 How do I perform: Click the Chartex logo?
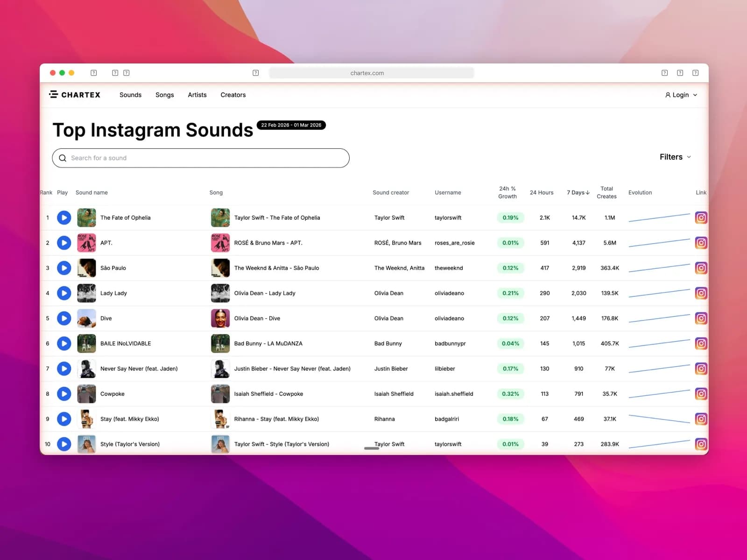(75, 95)
